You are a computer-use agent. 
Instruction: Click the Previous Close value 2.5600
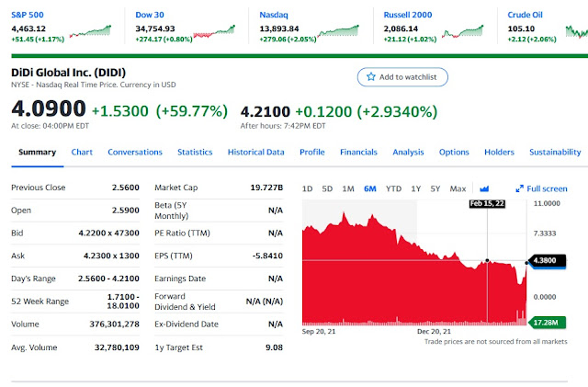tap(126, 188)
